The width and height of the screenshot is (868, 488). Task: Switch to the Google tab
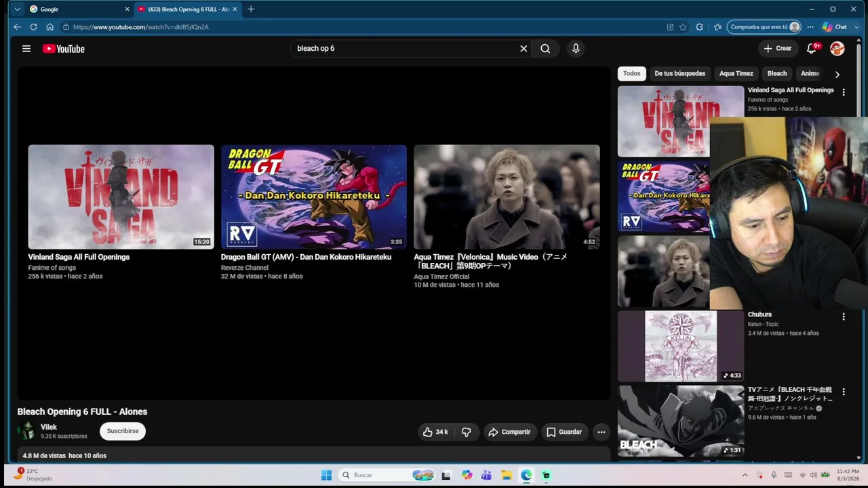pos(79,9)
